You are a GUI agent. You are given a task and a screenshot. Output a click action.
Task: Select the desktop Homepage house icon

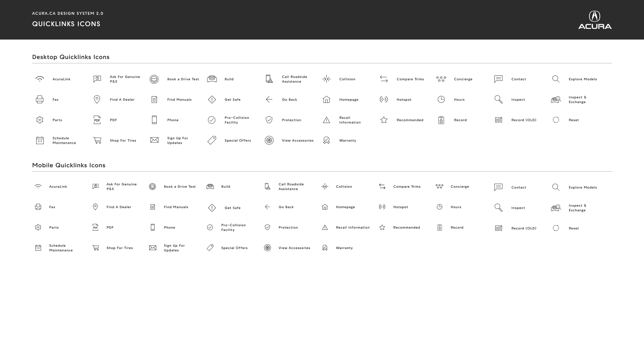(326, 100)
